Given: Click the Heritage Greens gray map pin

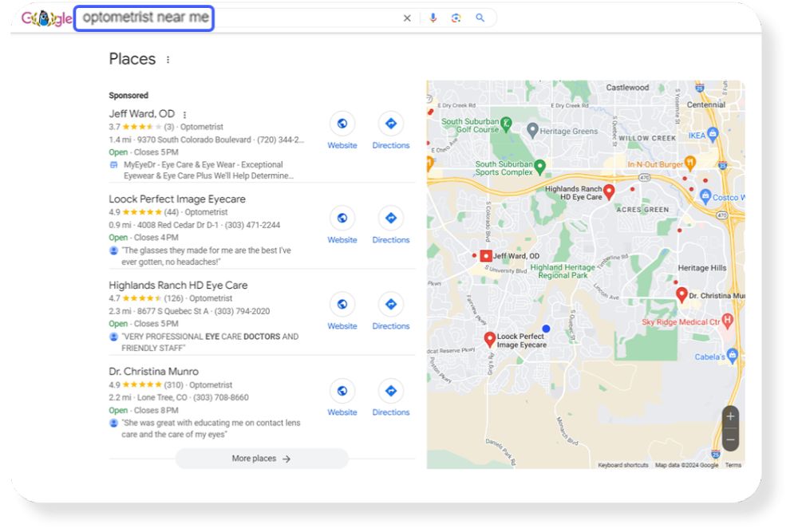Looking at the screenshot, I should coord(532,131).
